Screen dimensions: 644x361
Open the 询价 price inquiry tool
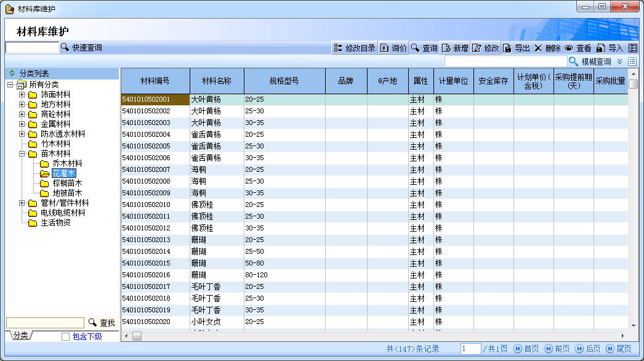[x=393, y=48]
